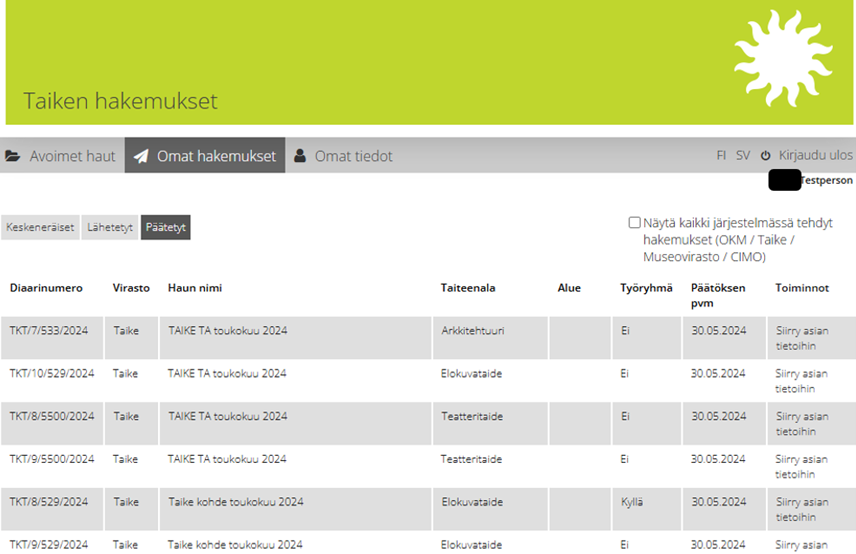This screenshot has height=554, width=856.
Task: Select the Päätetyt filter button
Action: pyautogui.click(x=165, y=228)
